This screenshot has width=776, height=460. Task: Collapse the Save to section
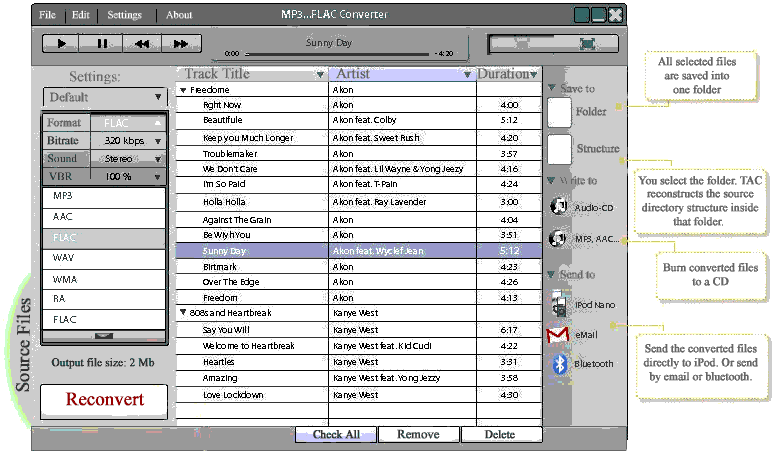552,88
